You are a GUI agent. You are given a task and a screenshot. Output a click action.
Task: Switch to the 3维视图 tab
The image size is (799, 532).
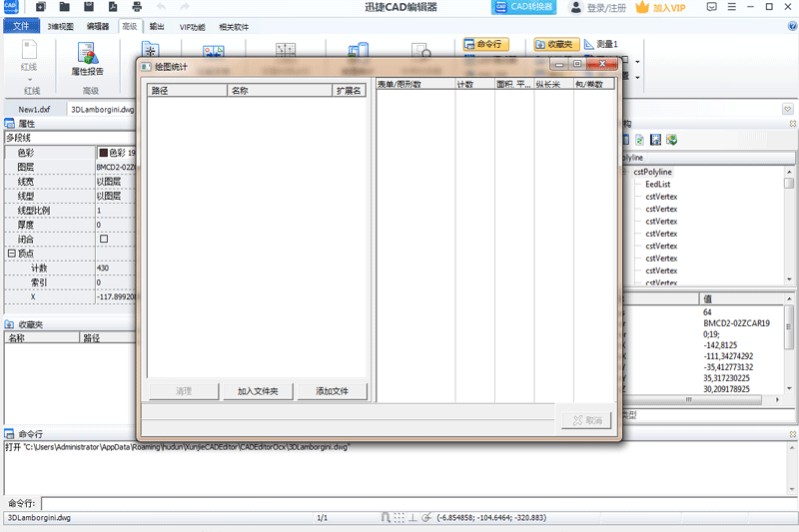pos(60,27)
